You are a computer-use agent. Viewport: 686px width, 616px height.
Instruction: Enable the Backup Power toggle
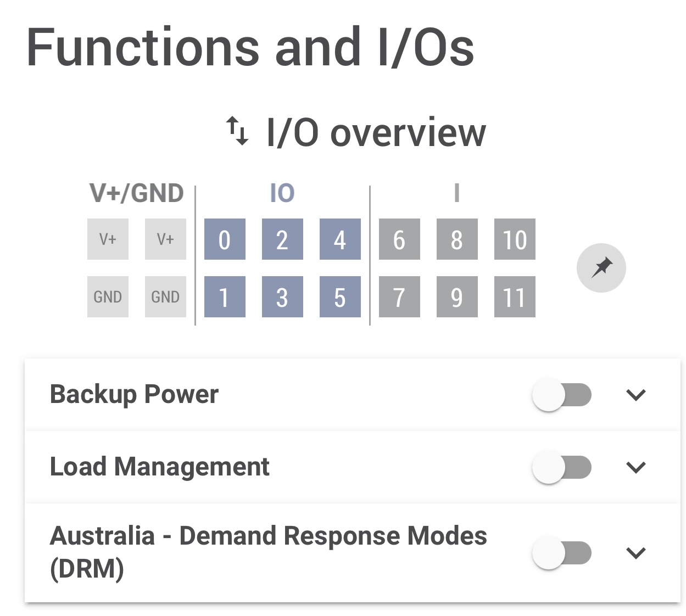561,395
